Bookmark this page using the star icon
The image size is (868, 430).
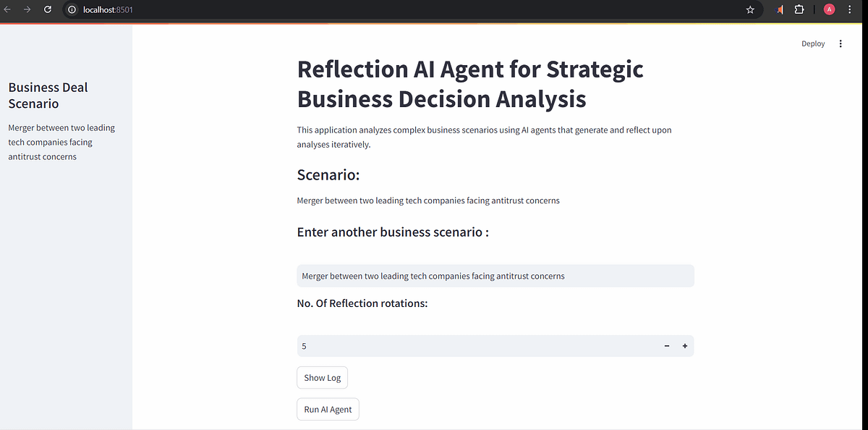coord(750,9)
